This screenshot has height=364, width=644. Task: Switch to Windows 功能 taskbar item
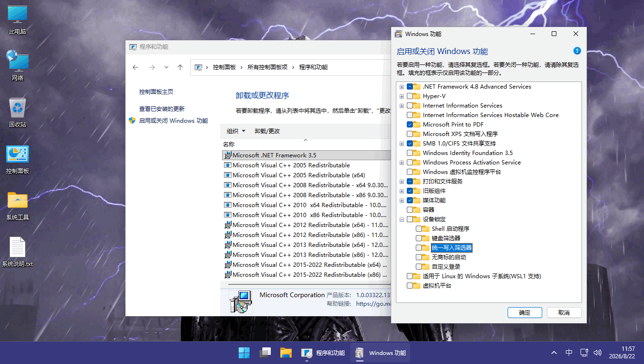(380, 353)
